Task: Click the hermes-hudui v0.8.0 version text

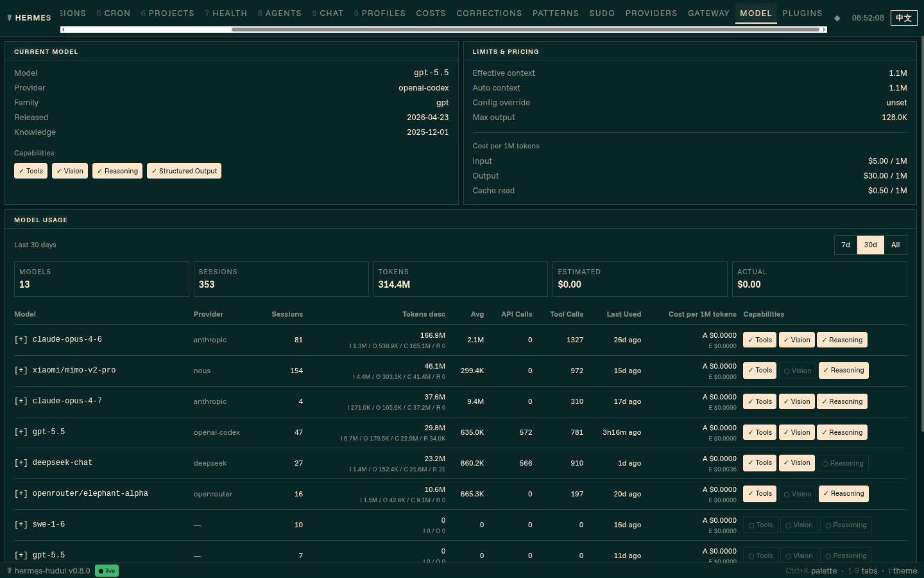Action: pyautogui.click(x=52, y=571)
